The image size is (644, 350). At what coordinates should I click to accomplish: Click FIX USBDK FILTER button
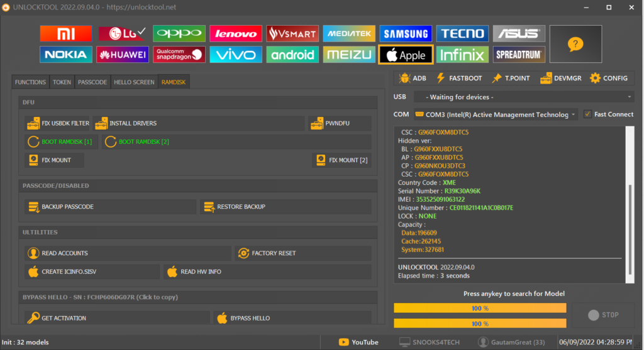click(x=57, y=123)
